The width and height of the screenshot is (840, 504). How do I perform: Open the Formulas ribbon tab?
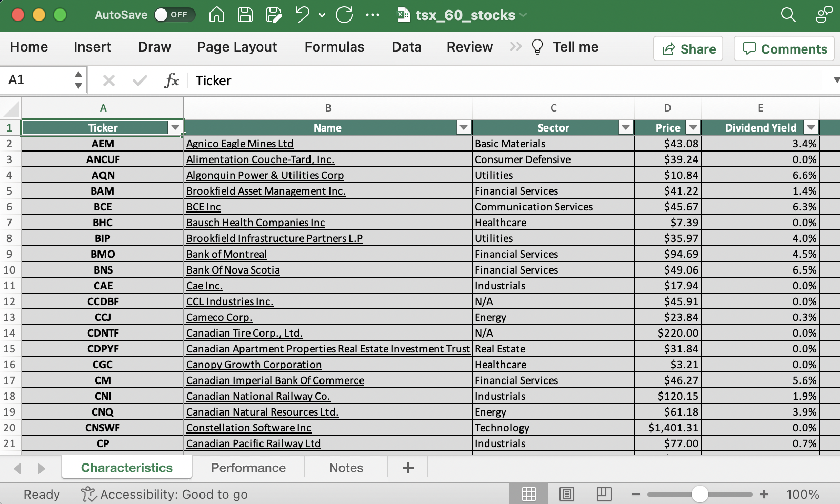pyautogui.click(x=334, y=47)
